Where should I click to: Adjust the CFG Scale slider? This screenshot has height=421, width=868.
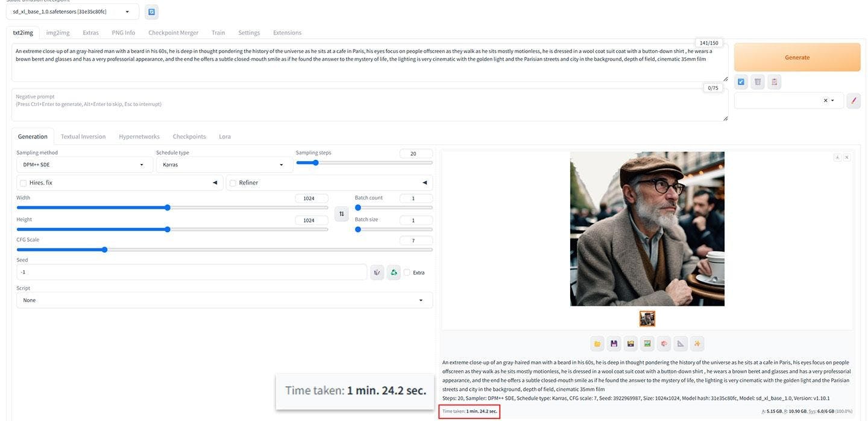click(224, 249)
